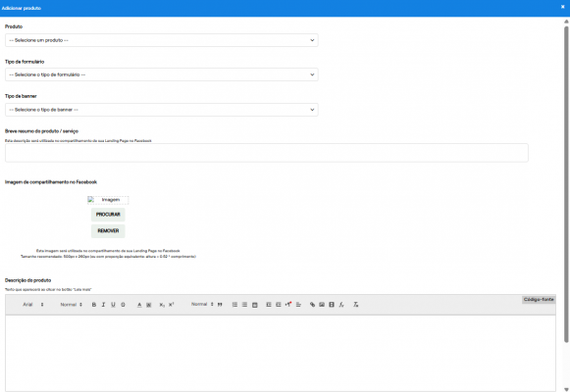
Task: Open the Arial font family selector
Action: click(x=33, y=305)
